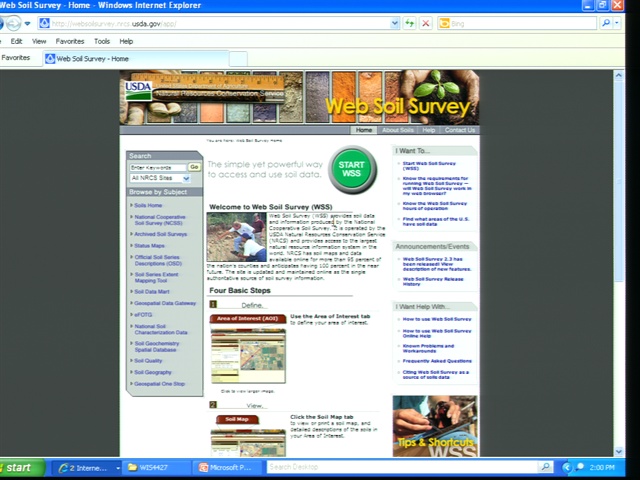The height and width of the screenshot is (480, 640).
Task: Open the address bar history dropdown
Action: tap(394, 23)
